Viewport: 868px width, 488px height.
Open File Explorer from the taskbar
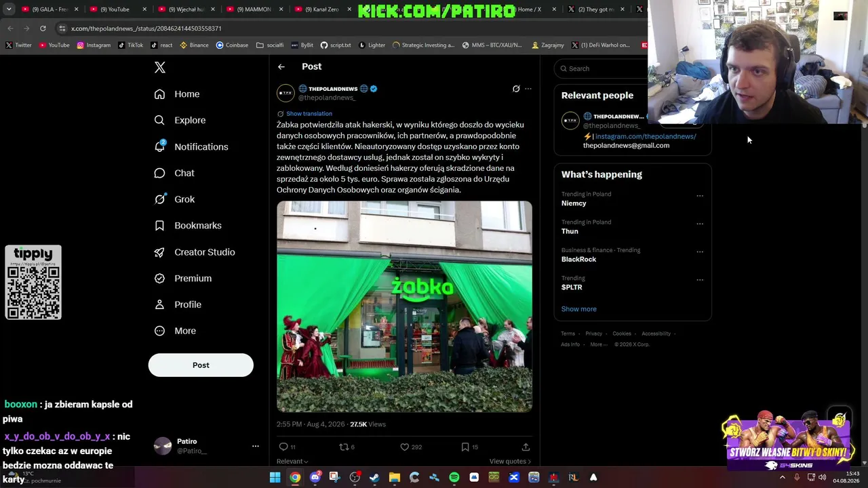click(x=394, y=477)
